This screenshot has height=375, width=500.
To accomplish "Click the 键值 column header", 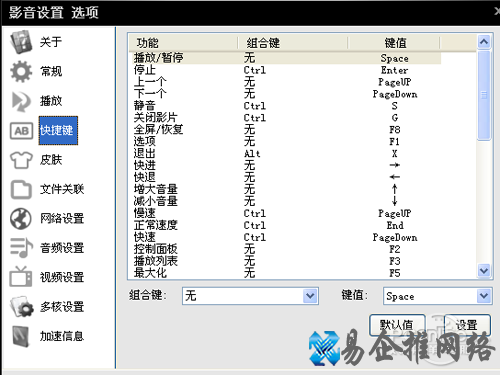I will (x=394, y=43).
